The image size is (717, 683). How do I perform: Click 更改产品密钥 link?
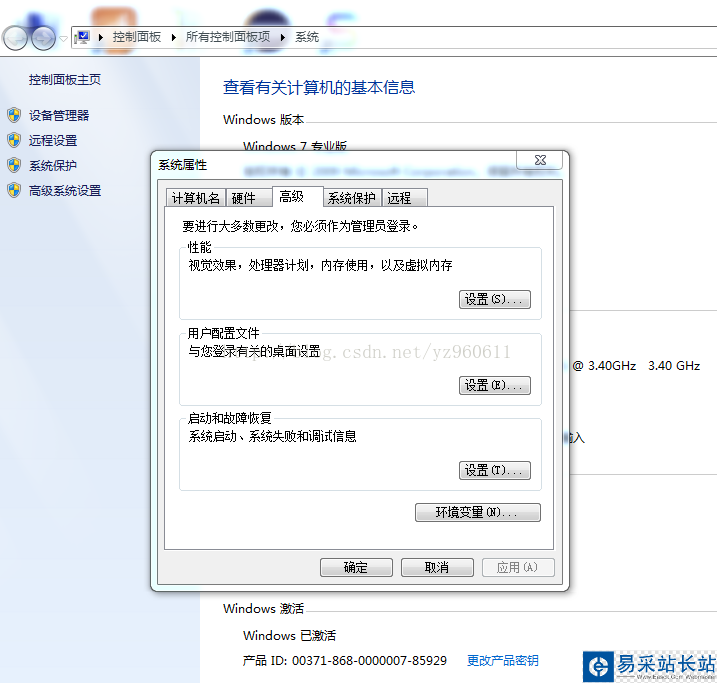(503, 661)
